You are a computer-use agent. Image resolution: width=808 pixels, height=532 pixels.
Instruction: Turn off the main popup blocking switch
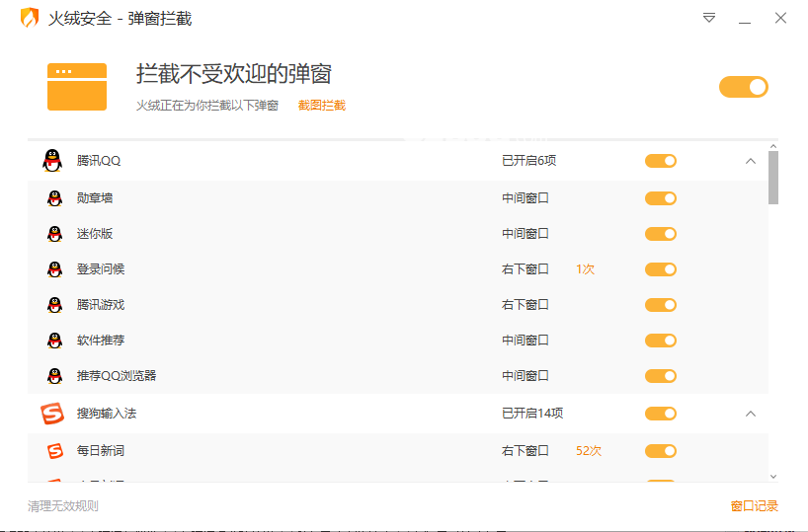(744, 87)
